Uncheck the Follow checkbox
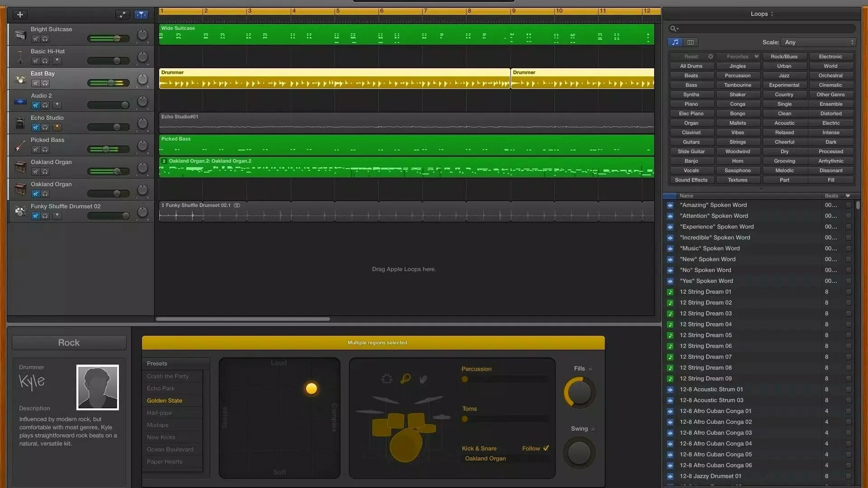The height and width of the screenshot is (488, 868). (x=546, y=448)
